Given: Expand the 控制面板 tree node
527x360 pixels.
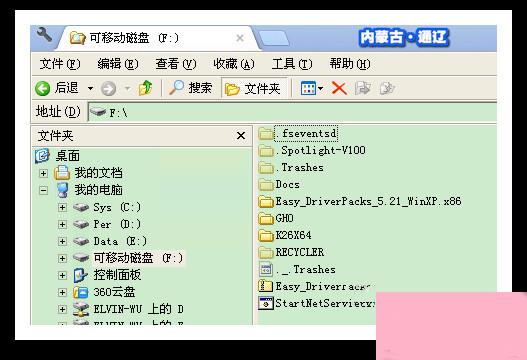Looking at the screenshot, I should (62, 275).
